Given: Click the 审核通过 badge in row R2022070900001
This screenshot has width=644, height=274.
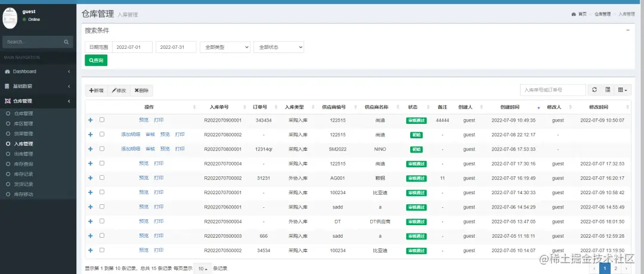Looking at the screenshot, I should (x=416, y=120).
